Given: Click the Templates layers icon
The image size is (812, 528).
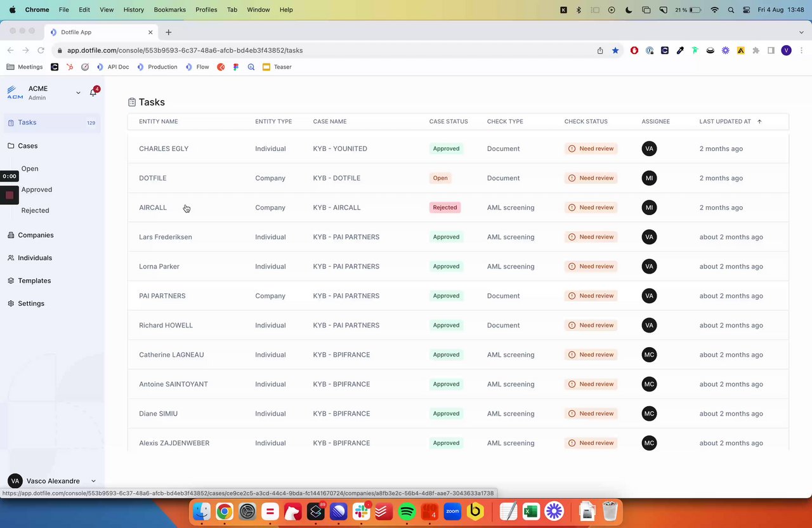Looking at the screenshot, I should (x=11, y=280).
